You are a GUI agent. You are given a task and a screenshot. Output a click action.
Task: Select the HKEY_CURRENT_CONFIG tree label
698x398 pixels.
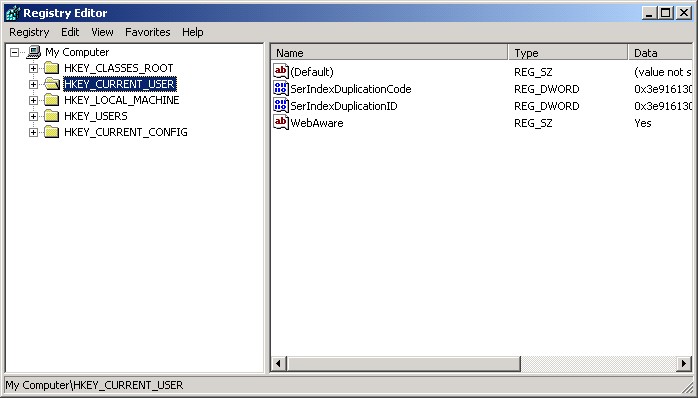point(126,132)
